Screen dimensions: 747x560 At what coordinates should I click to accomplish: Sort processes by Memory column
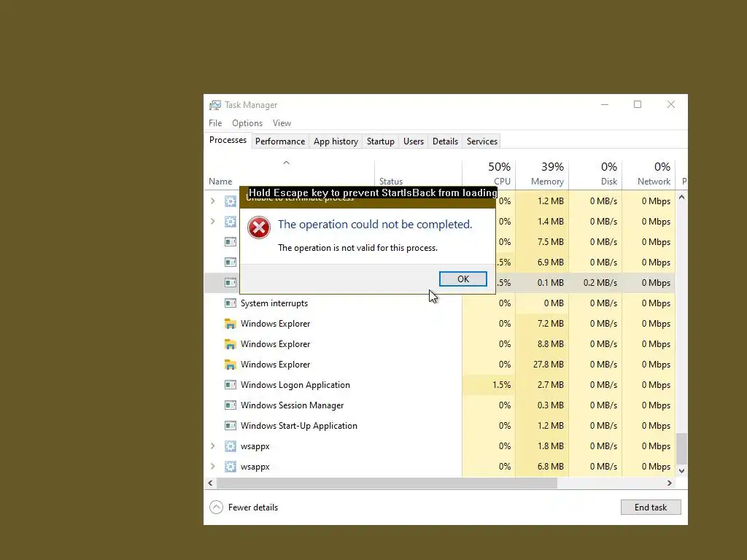click(x=542, y=174)
